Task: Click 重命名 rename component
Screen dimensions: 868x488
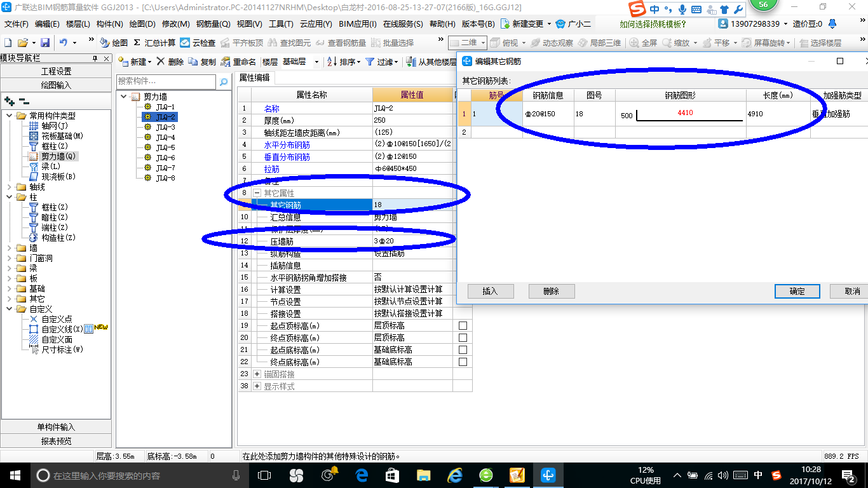Action: point(238,62)
